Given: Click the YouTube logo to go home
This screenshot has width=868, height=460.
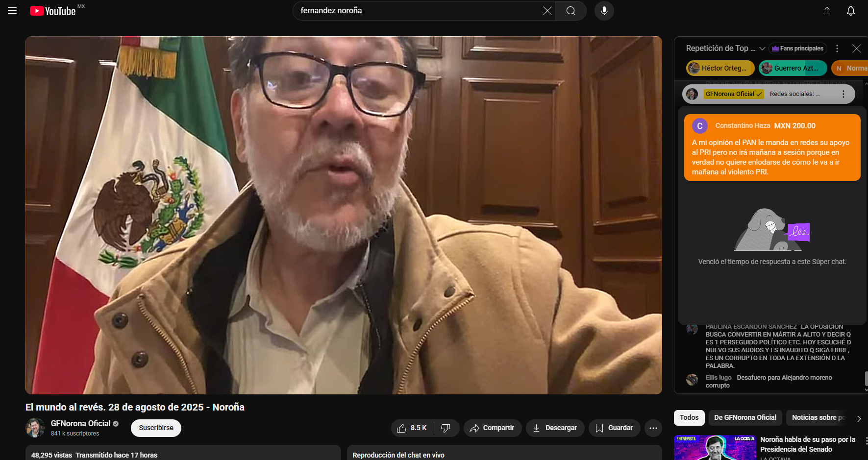Looking at the screenshot, I should point(53,11).
